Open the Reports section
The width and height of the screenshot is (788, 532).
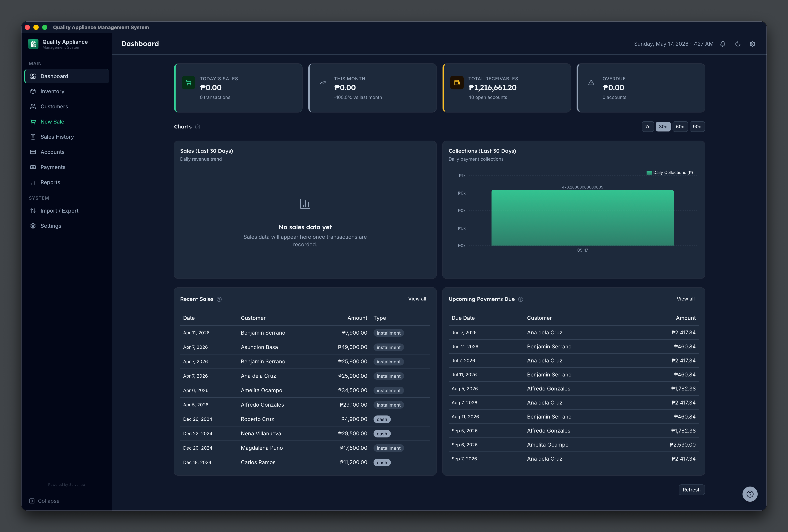click(x=67, y=182)
